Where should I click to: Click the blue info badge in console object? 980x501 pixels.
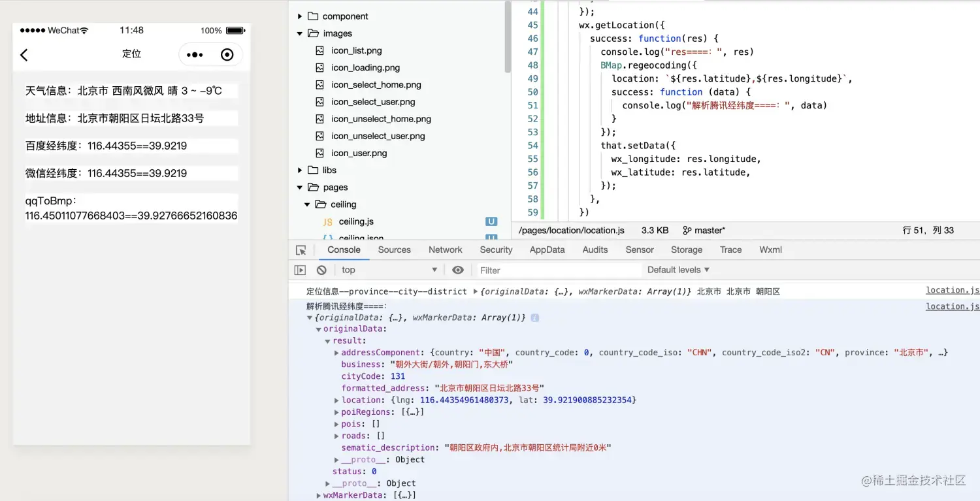[534, 317]
